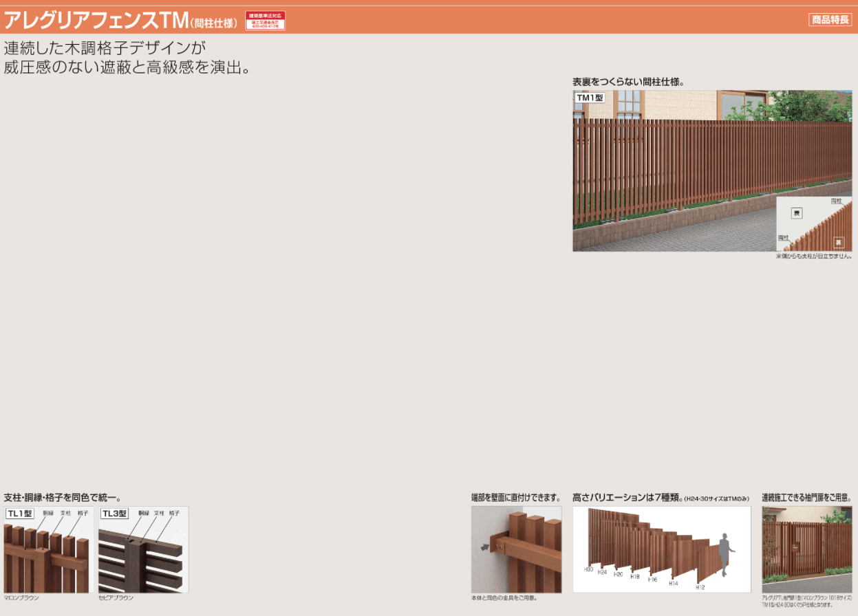Click the TM1型 label on the fence photo
Screen dimensions: 858x616
(x=590, y=98)
